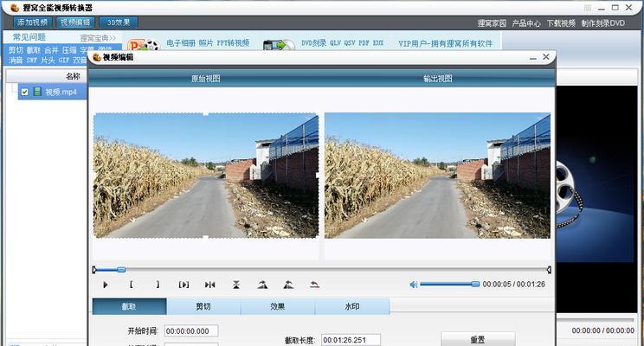Open the 水印 tab
Viewport: 644px width, 346px height.
[x=352, y=306]
